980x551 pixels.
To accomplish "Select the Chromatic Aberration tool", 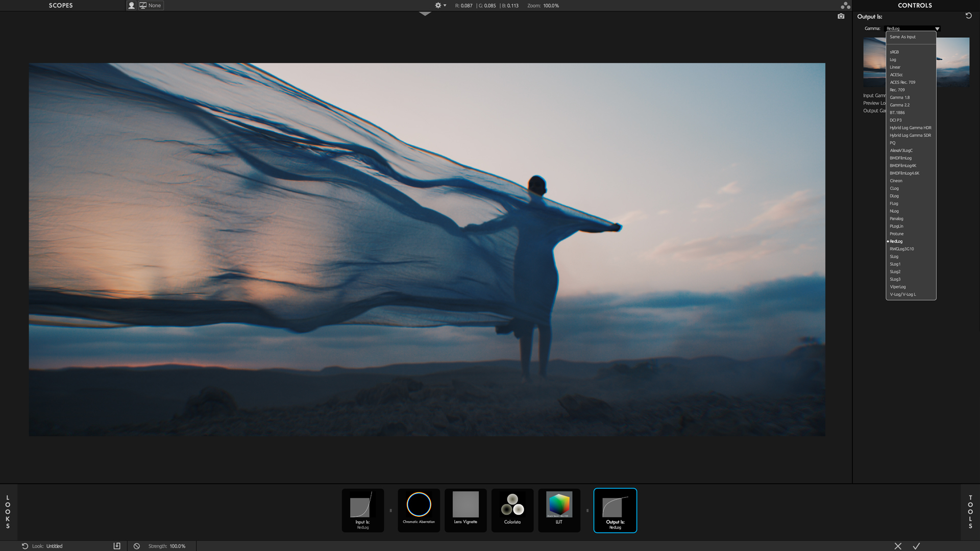I will tap(419, 510).
